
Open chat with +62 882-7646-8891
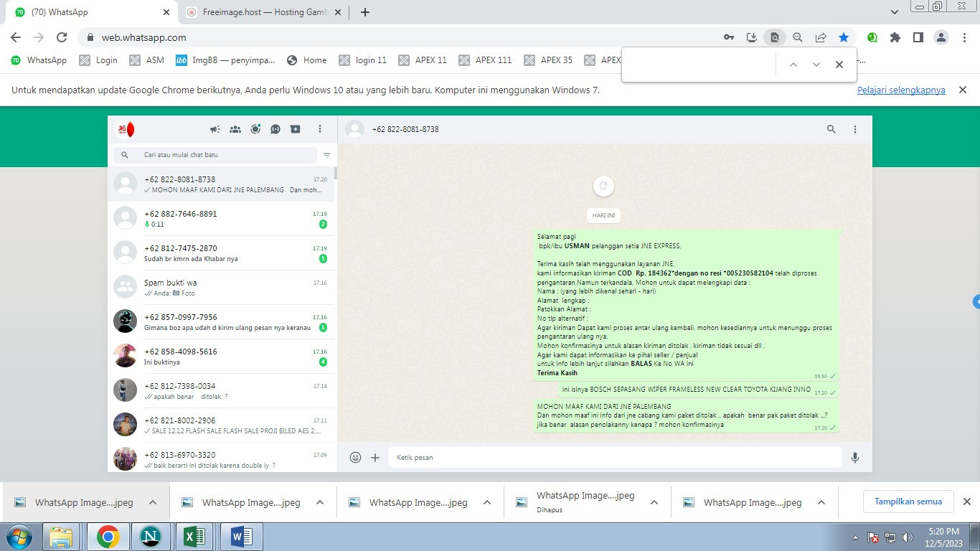point(221,219)
